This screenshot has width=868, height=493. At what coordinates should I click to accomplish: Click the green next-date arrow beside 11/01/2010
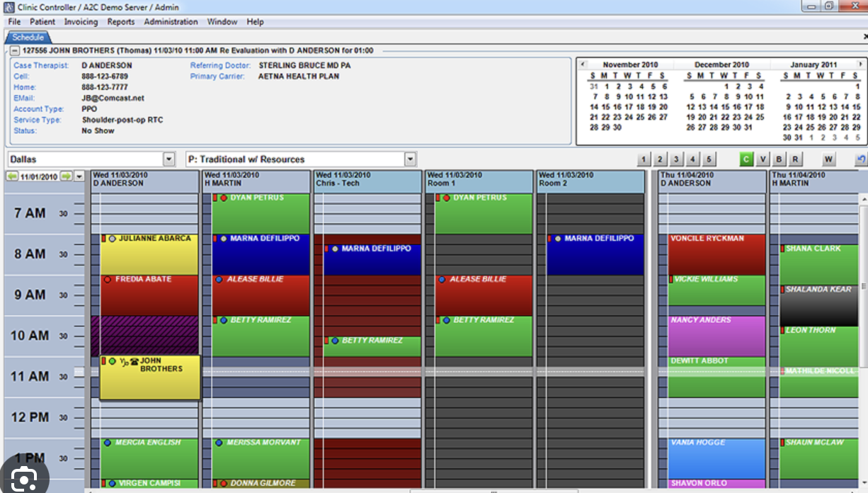point(66,176)
